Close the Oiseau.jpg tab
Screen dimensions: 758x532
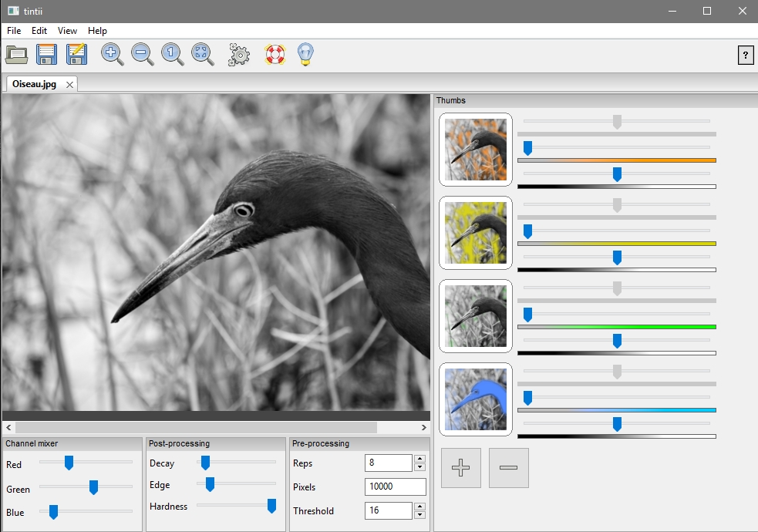(69, 85)
